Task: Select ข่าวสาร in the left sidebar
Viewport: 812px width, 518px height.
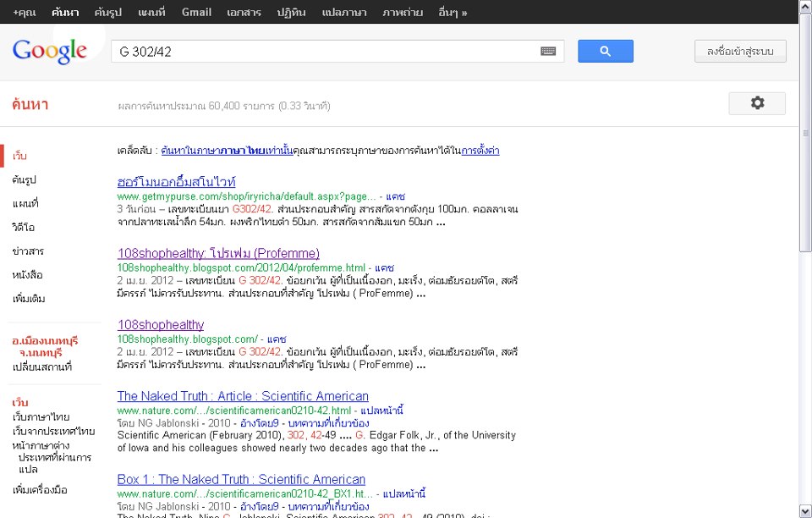Action: pyautogui.click(x=28, y=251)
